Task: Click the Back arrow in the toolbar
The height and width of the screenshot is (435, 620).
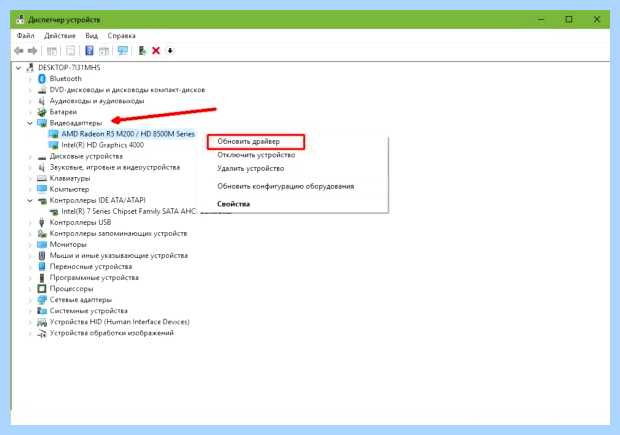Action: (x=19, y=51)
